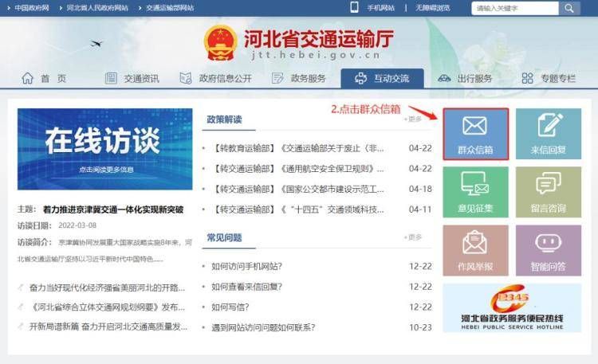598x364 pixels.
Task: Select the 政务服务 navigation tab
Action: click(299, 78)
